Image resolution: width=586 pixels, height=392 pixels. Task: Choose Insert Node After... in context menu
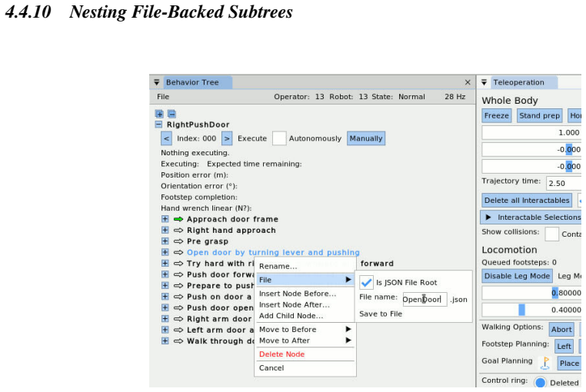[295, 304]
